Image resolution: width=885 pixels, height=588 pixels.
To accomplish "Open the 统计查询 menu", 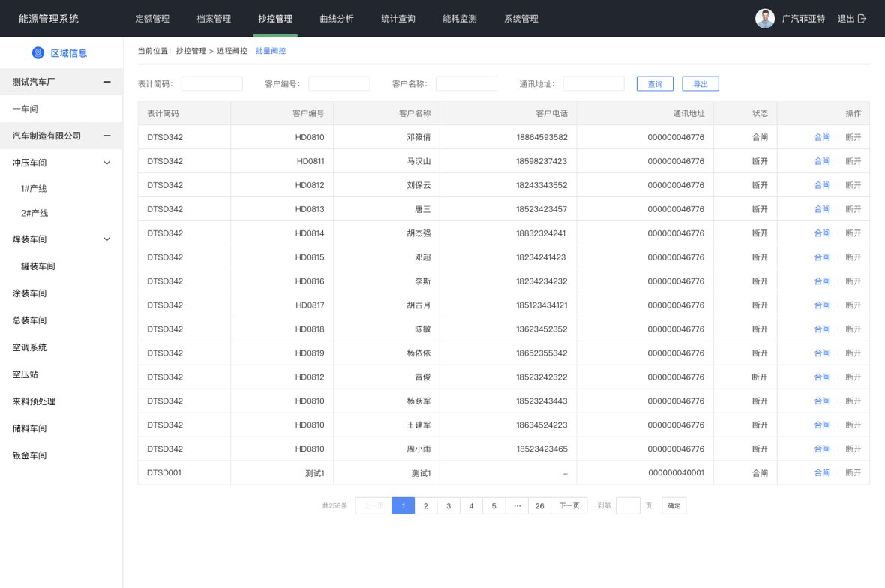I will [x=398, y=19].
